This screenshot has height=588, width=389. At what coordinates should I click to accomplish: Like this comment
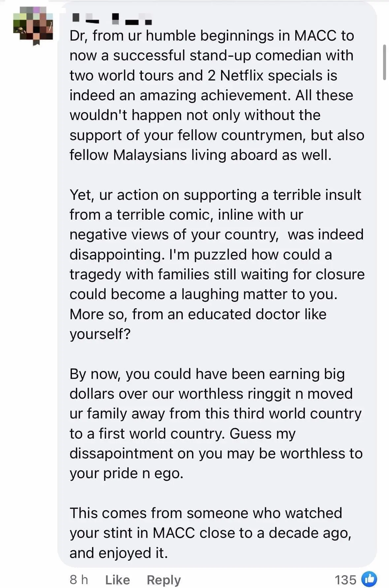coord(117,579)
